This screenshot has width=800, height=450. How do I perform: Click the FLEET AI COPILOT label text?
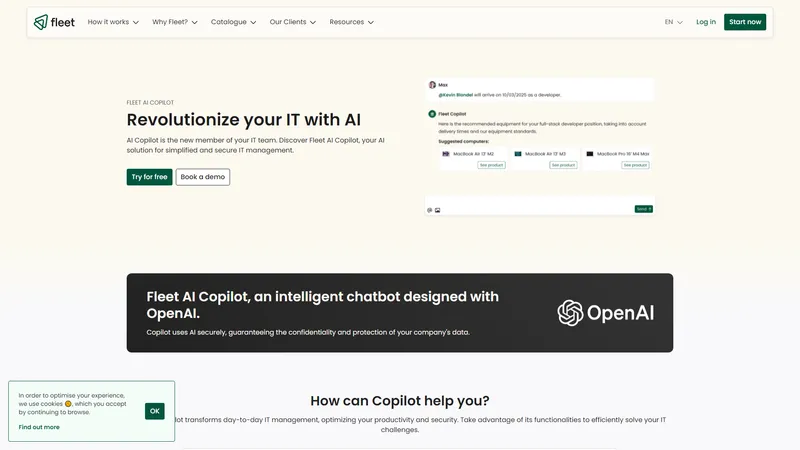click(x=150, y=103)
